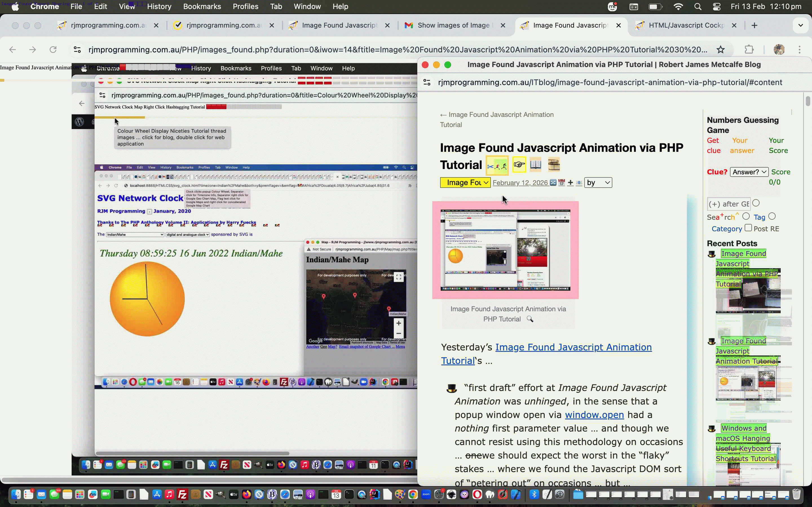Click the scissors and runners icon
Screen dimensions: 812x507
point(497,166)
